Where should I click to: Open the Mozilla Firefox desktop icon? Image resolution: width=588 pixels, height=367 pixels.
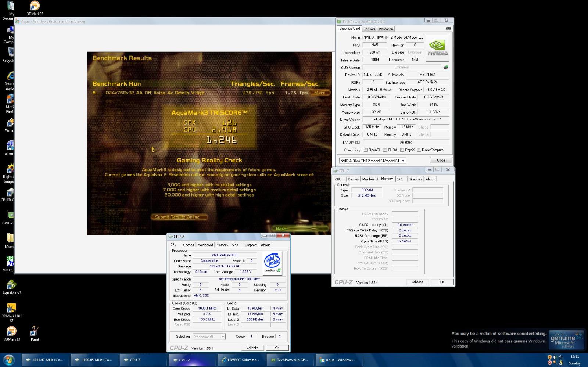tap(10, 104)
